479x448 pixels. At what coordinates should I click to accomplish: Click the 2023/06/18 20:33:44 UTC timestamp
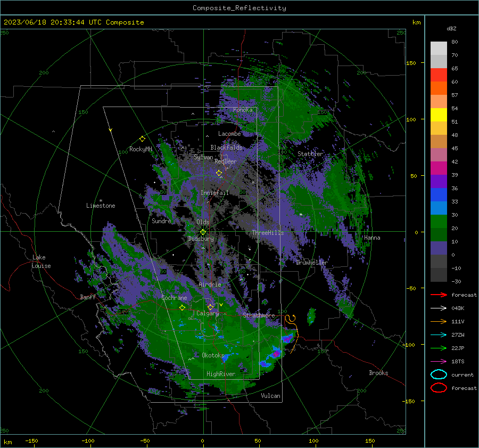pyautogui.click(x=73, y=22)
